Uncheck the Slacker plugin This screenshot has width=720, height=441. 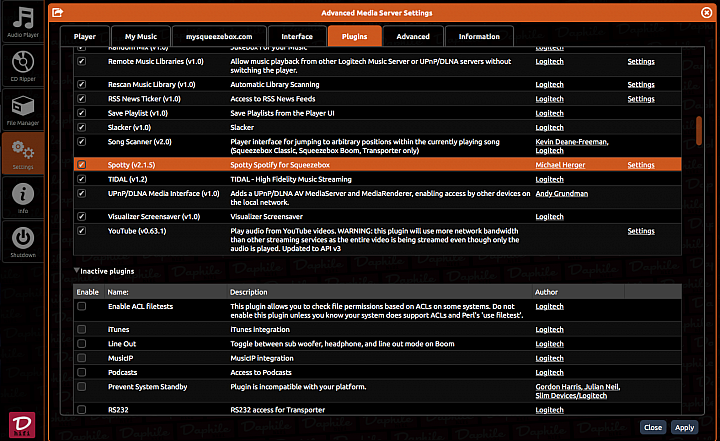[82, 127]
